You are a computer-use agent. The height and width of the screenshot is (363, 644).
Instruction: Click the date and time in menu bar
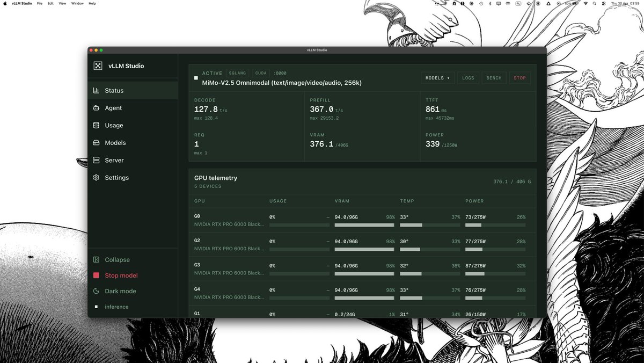point(626,3)
